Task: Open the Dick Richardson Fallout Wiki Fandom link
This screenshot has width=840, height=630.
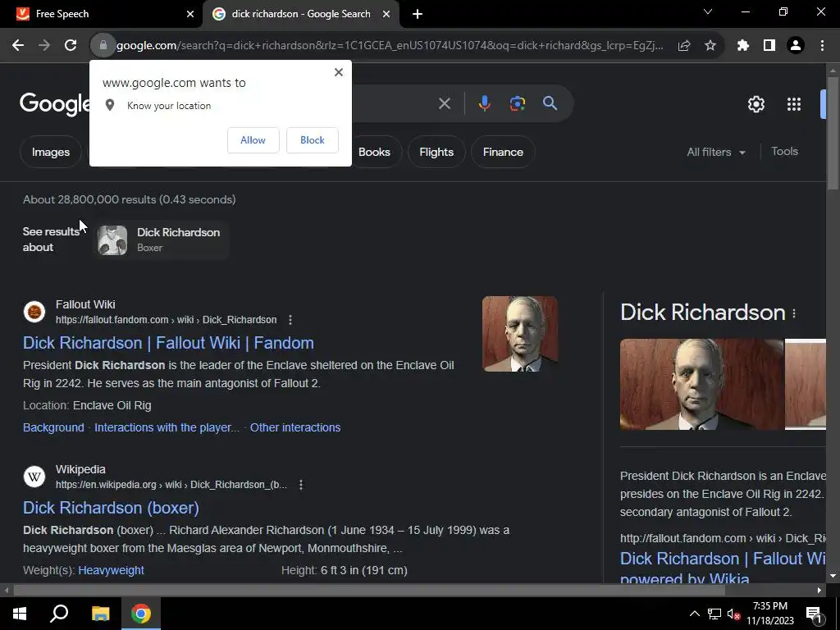Action: pos(168,343)
